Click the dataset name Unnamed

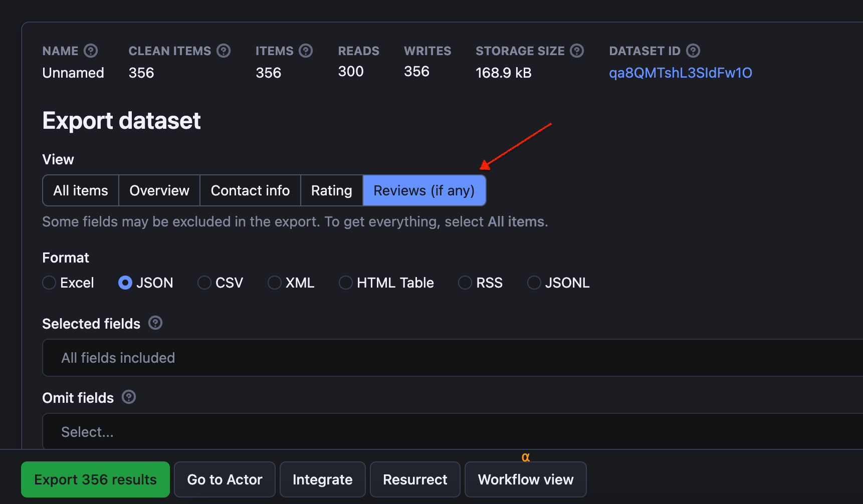(x=73, y=73)
